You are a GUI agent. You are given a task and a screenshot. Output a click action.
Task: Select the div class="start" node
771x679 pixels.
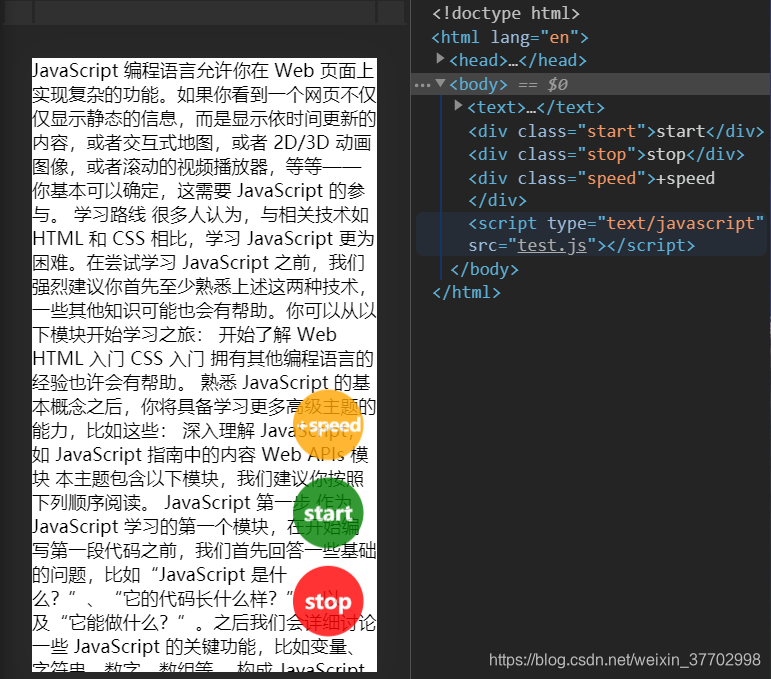616,131
